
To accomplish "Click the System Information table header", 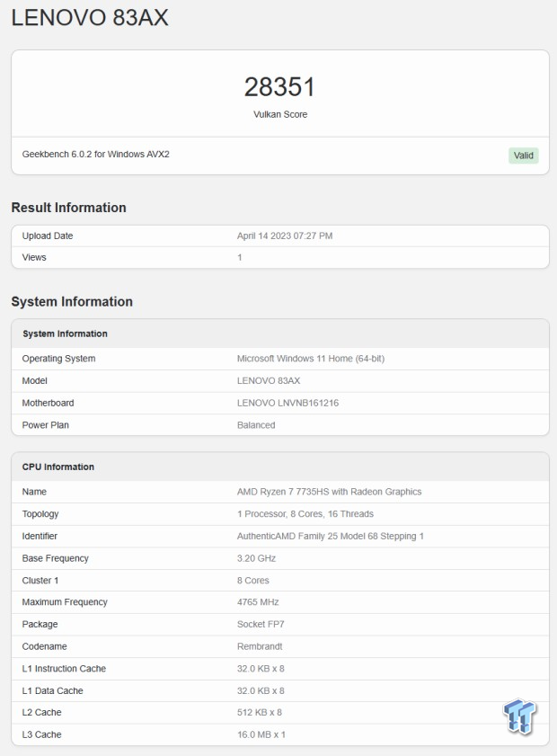I will [x=65, y=334].
